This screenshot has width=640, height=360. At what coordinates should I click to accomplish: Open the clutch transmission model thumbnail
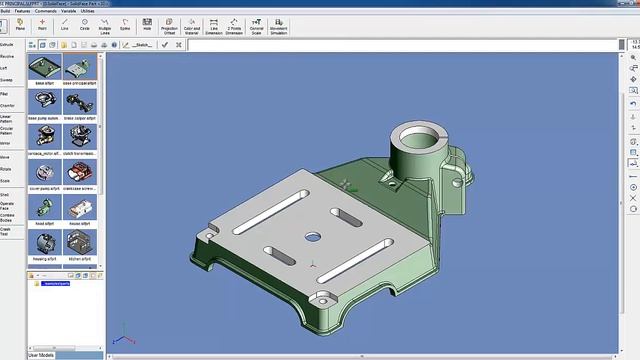(x=80, y=138)
